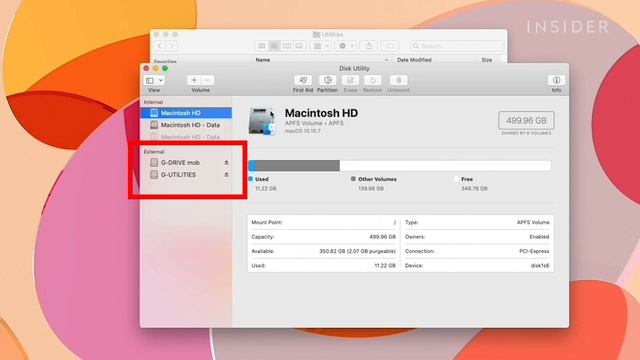640x360 pixels.
Task: Switch Finder to column view
Action: [x=287, y=46]
